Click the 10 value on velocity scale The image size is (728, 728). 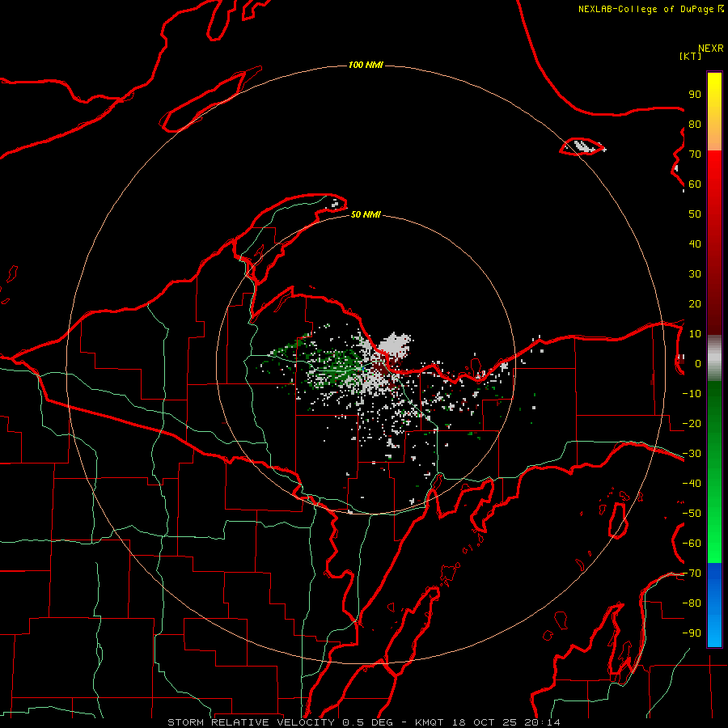[x=695, y=334]
